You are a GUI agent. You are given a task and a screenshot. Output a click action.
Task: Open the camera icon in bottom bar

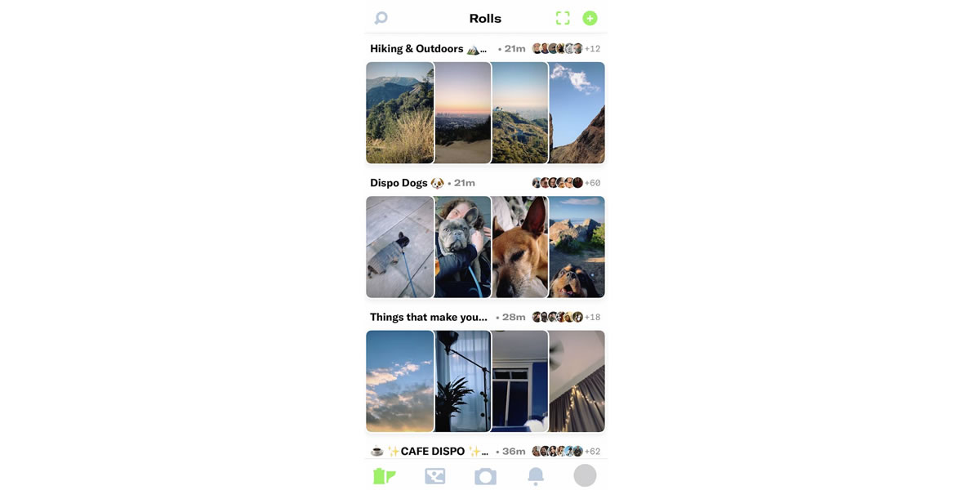(x=485, y=476)
